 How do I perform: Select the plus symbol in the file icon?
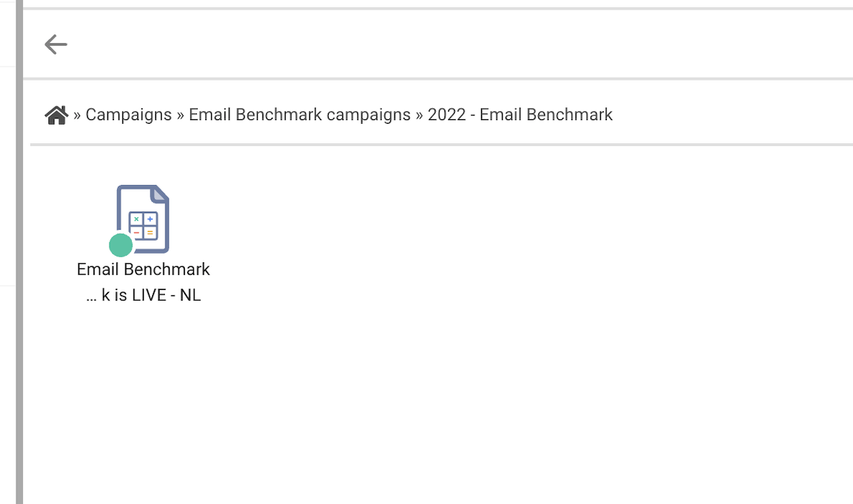pos(150,219)
